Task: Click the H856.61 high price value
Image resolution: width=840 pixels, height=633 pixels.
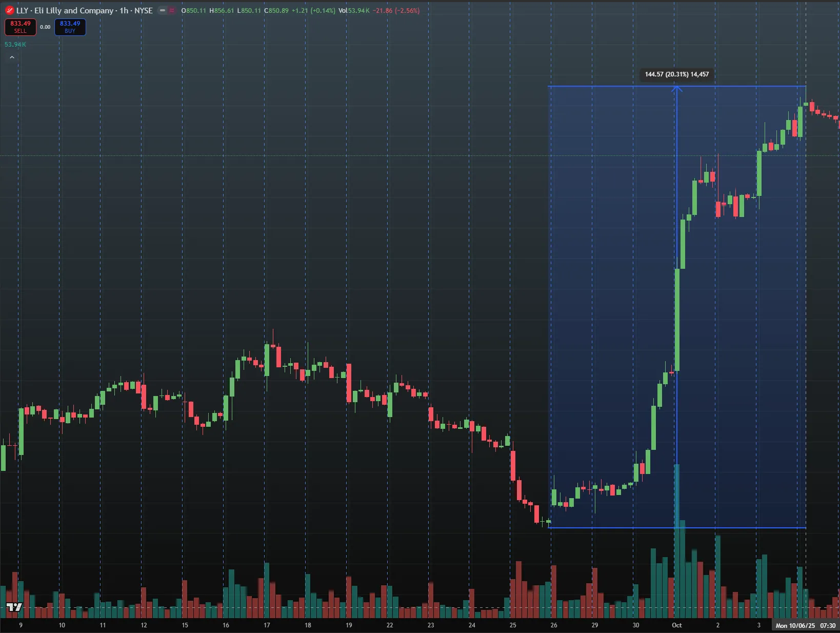Action: pos(222,10)
